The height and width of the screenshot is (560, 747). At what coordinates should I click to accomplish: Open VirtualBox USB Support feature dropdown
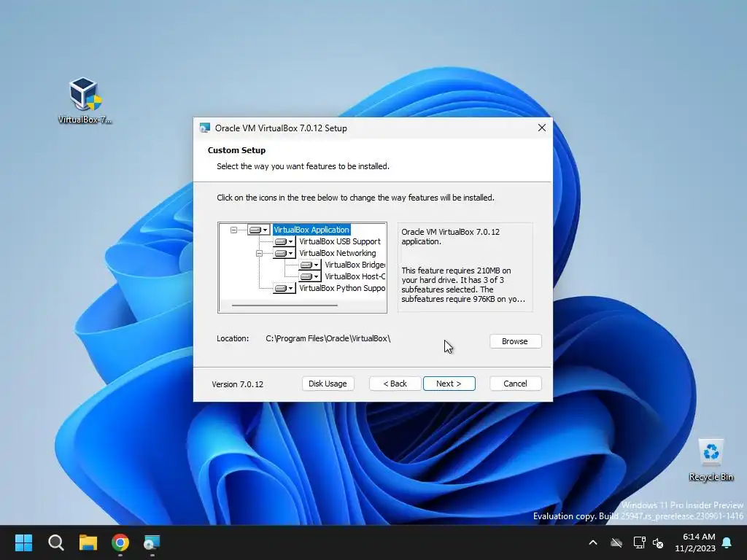click(x=285, y=241)
